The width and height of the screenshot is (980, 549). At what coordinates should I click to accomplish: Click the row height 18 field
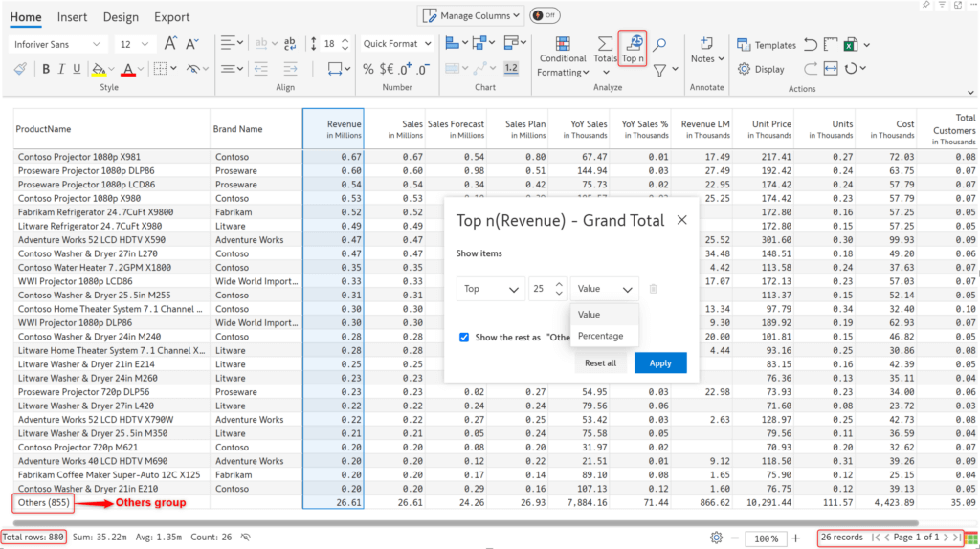click(x=329, y=44)
